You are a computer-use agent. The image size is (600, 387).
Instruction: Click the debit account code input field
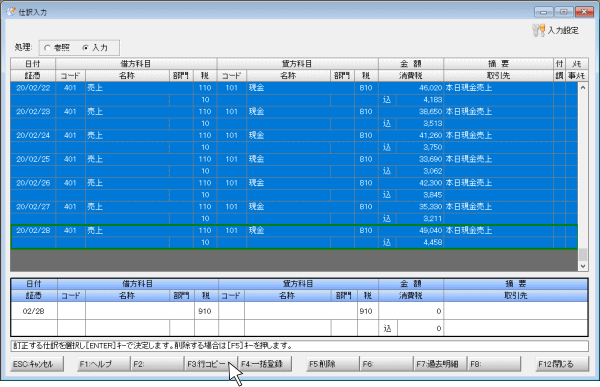[x=72, y=311]
